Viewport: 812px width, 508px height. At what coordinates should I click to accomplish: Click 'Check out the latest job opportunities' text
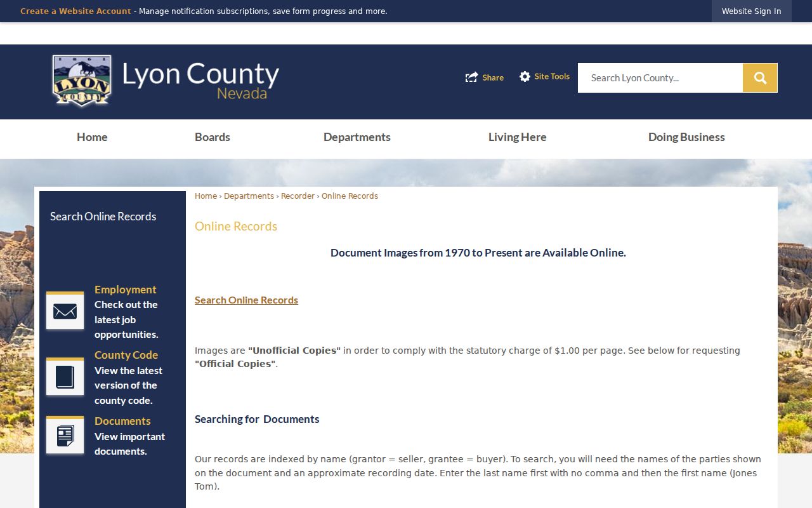126,319
